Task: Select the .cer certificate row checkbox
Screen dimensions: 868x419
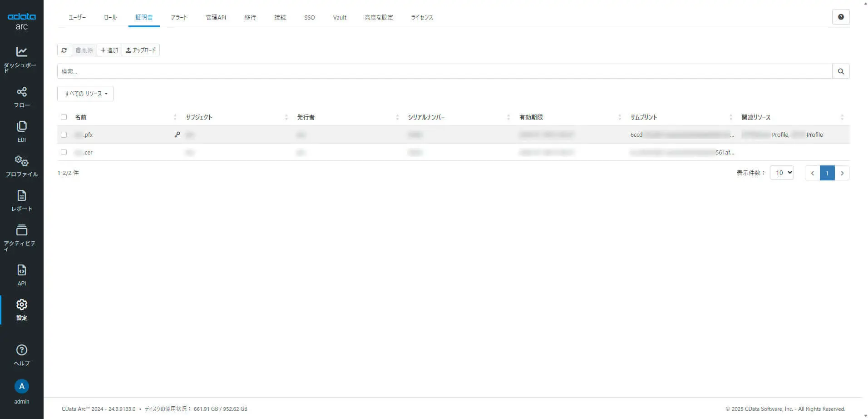Action: pyautogui.click(x=64, y=152)
